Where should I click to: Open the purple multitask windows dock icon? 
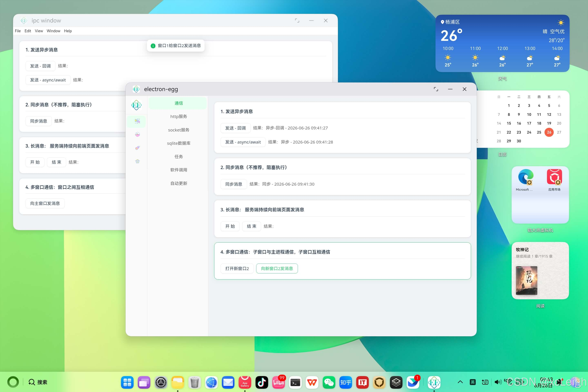click(144, 382)
